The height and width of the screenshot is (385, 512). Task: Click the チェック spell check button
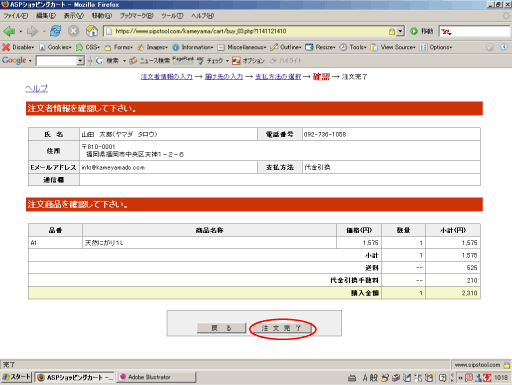coord(211,61)
